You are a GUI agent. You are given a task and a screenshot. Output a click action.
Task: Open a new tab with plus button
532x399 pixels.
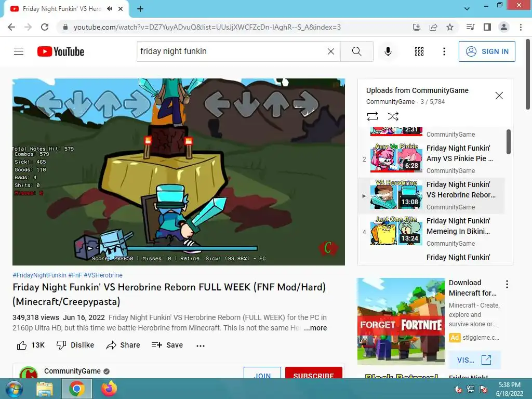coord(140,9)
